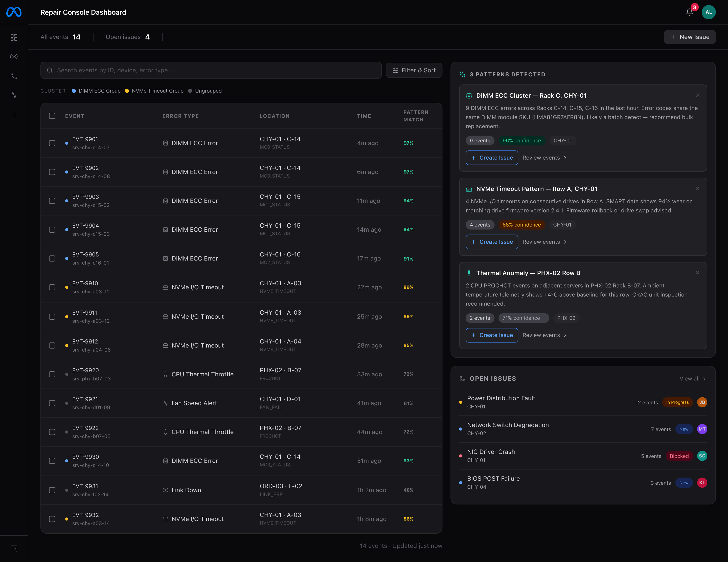728x562 pixels.
Task: Switch to Open issues tab
Action: coord(128,37)
